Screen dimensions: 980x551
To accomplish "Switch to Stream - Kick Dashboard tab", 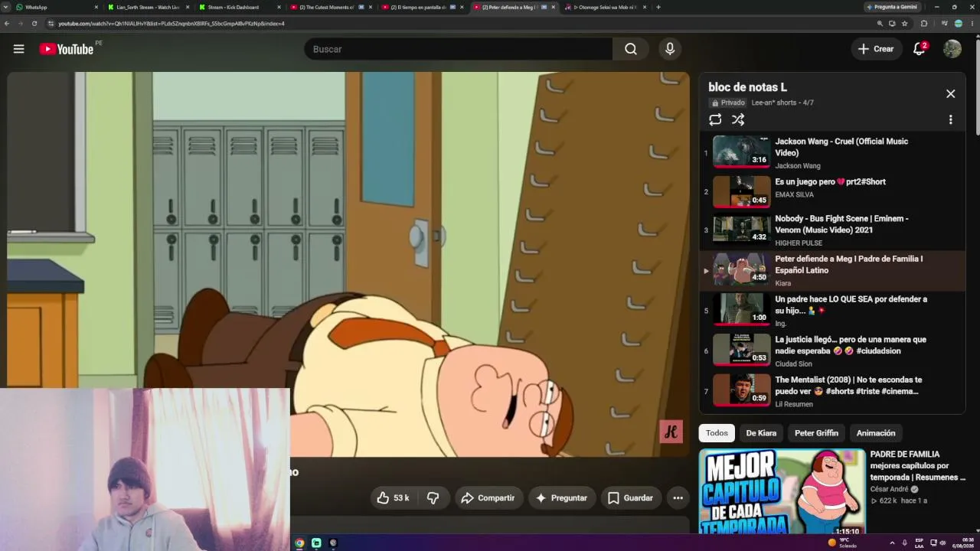I will click(x=239, y=7).
